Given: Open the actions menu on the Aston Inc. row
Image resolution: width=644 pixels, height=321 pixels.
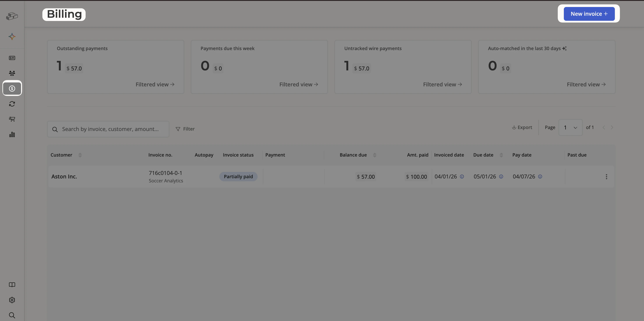Looking at the screenshot, I should coord(607,176).
